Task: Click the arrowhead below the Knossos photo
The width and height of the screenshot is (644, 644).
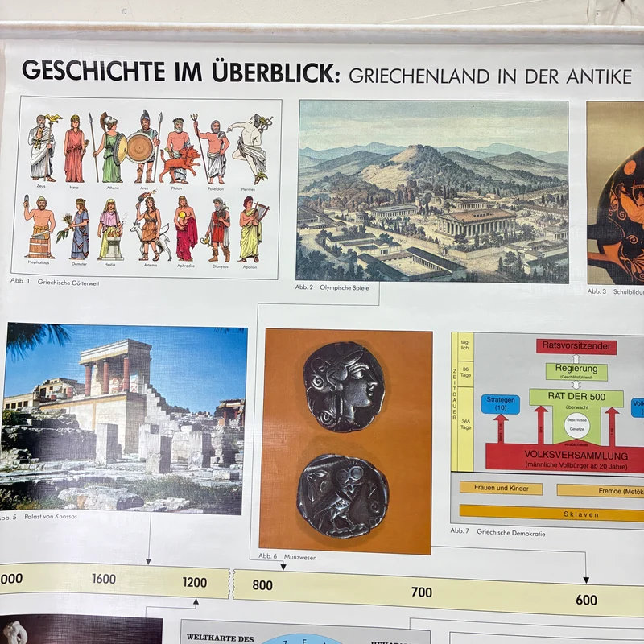Action: [148, 561]
